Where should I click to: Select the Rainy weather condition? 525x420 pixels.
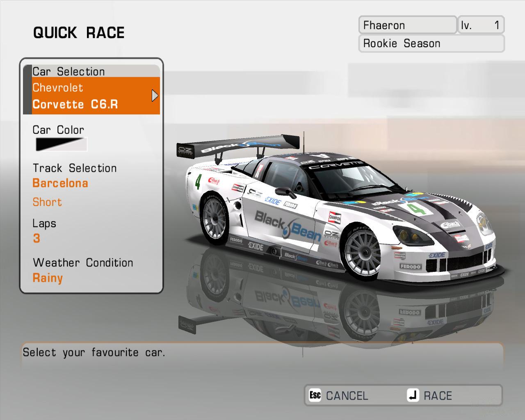coord(48,278)
